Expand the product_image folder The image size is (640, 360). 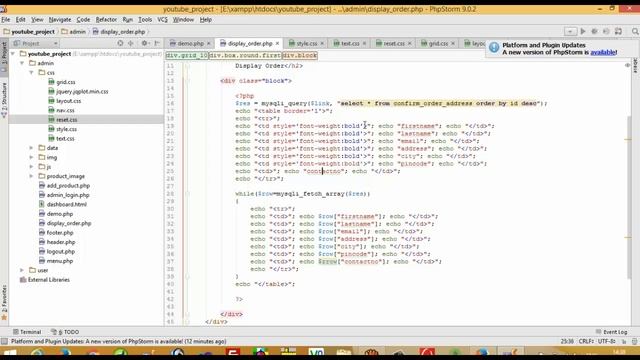[31, 176]
